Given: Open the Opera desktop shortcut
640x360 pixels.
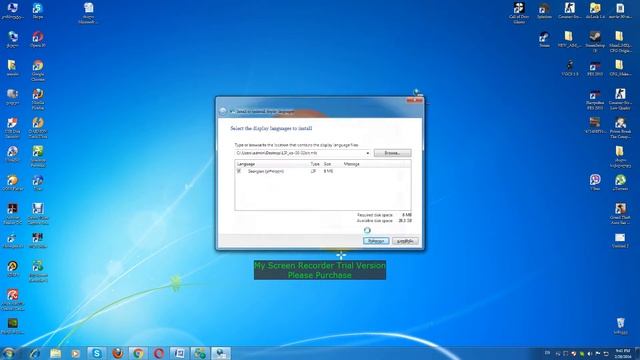Looking at the screenshot, I should tap(38, 40).
